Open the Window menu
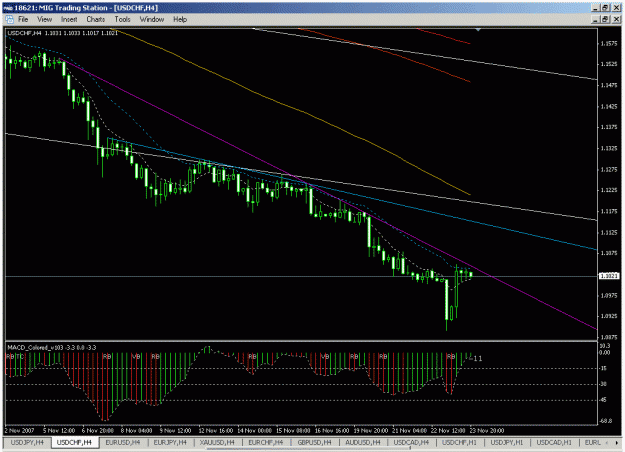Screen dimensions: 625x452 point(152,19)
